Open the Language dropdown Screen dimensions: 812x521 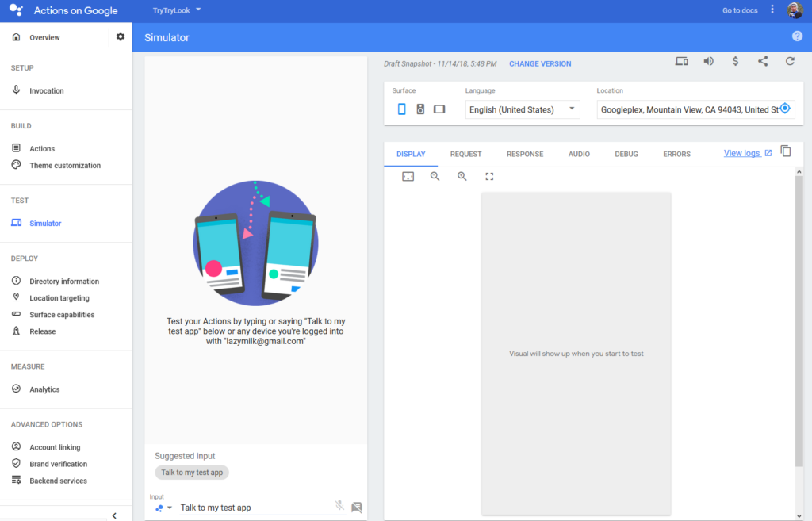click(x=522, y=109)
